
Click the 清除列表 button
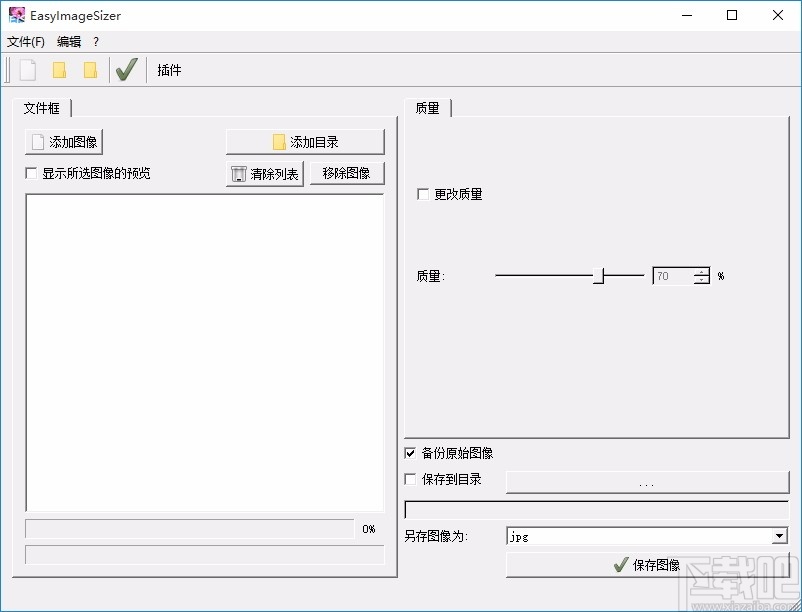pyautogui.click(x=264, y=173)
